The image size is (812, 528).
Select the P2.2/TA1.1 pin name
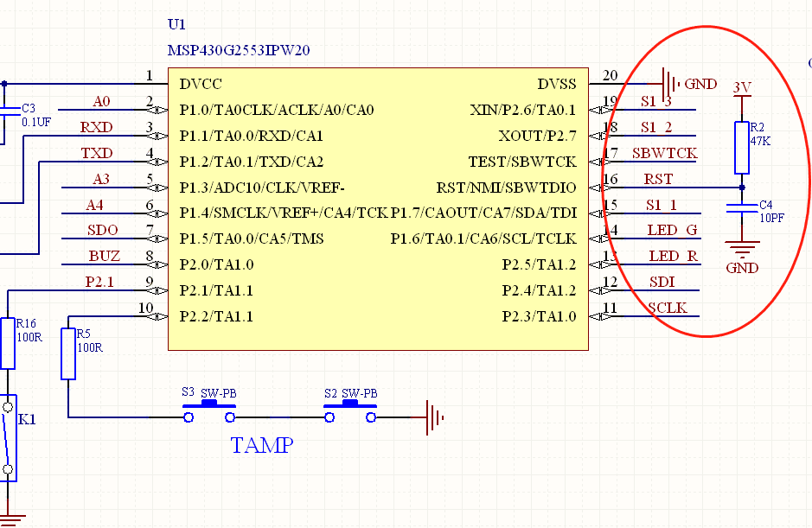coord(216,316)
